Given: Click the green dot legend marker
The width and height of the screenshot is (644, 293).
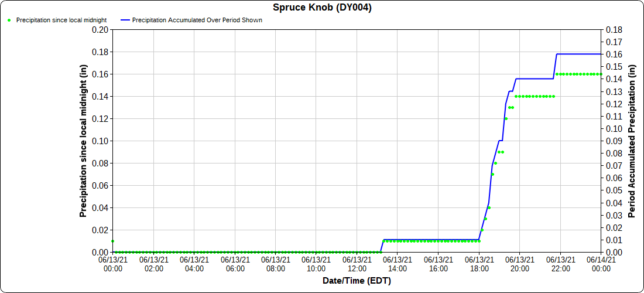Looking at the screenshot, I should pyautogui.click(x=9, y=20).
